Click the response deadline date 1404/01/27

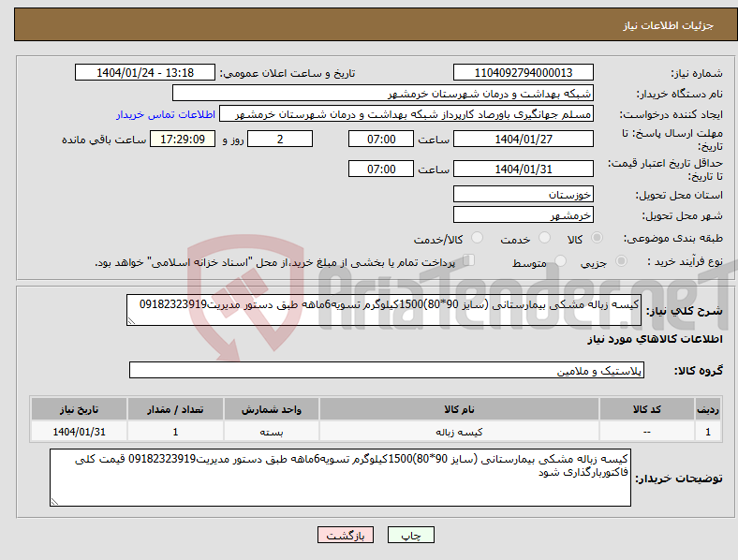tap(524, 139)
